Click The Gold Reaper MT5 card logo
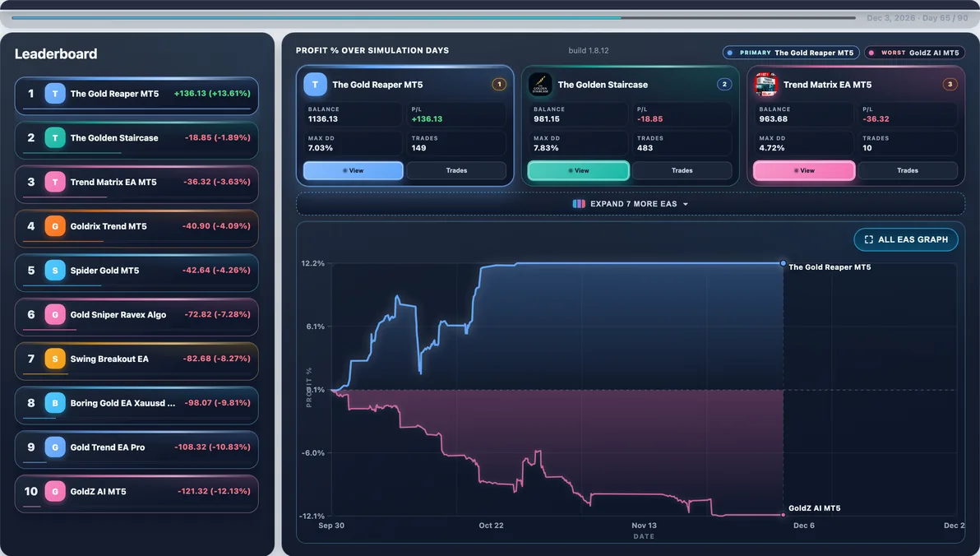The width and height of the screenshot is (980, 556). 315,85
